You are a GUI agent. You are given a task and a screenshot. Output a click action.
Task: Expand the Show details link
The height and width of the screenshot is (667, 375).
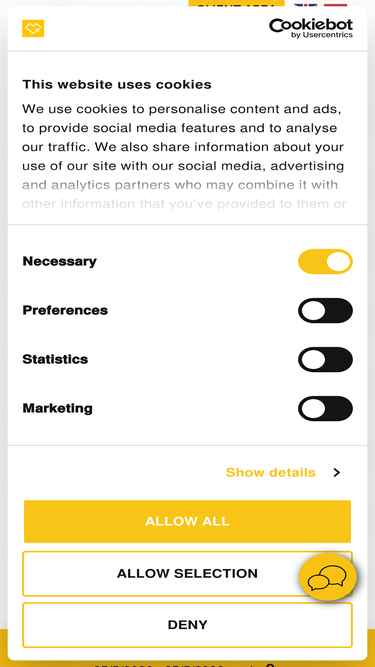click(270, 473)
